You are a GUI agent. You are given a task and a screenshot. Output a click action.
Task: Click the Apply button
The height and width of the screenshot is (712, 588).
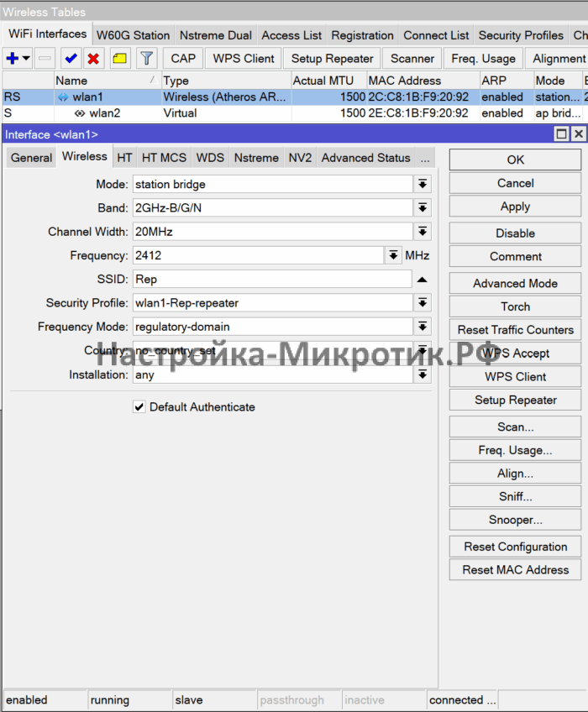point(515,207)
